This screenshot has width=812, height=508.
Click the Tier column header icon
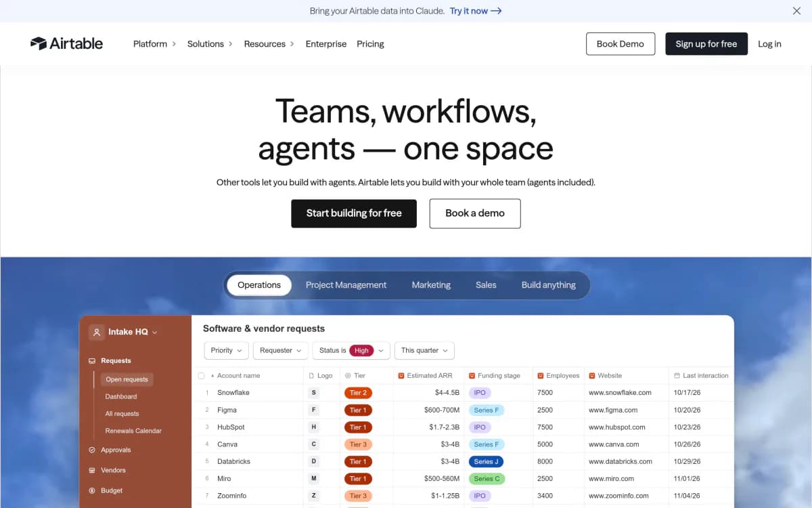(x=348, y=375)
